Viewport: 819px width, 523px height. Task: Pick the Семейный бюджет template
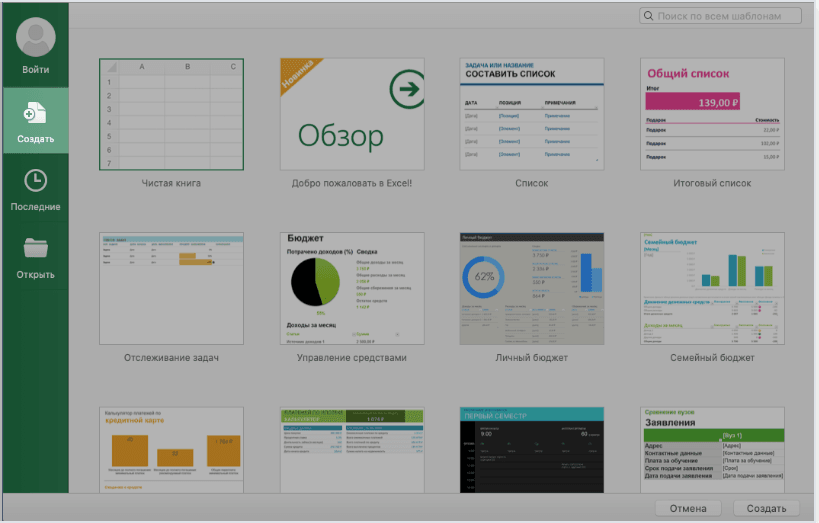712,288
